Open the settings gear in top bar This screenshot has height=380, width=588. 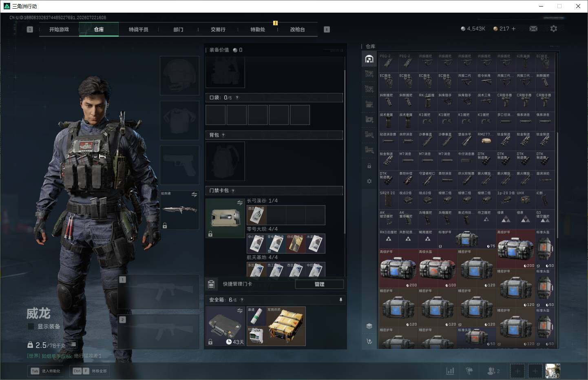553,29
